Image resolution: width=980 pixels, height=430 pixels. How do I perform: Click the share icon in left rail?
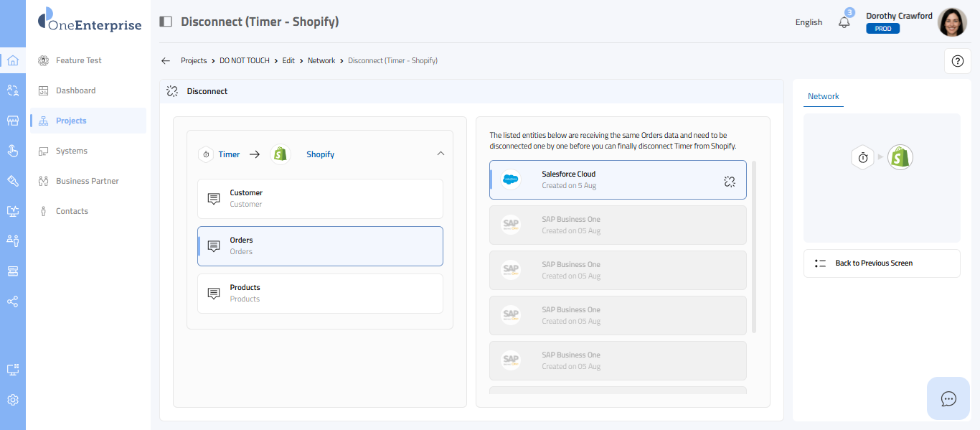tap(12, 302)
